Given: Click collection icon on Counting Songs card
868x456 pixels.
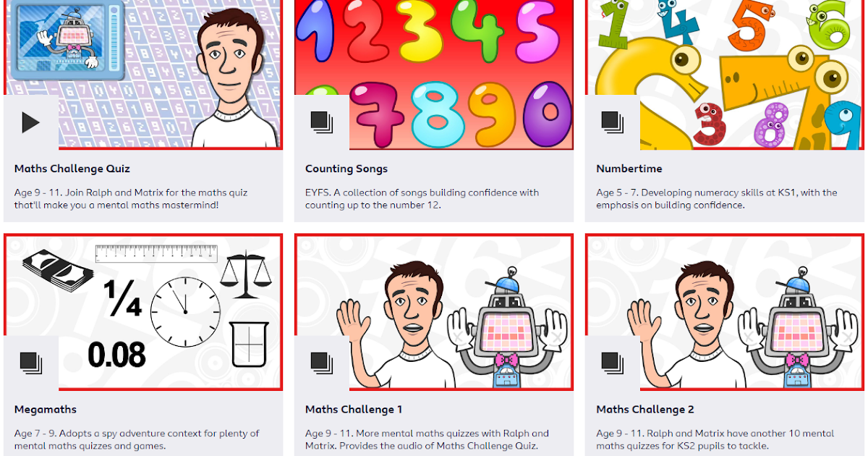Looking at the screenshot, I should click(x=322, y=122).
